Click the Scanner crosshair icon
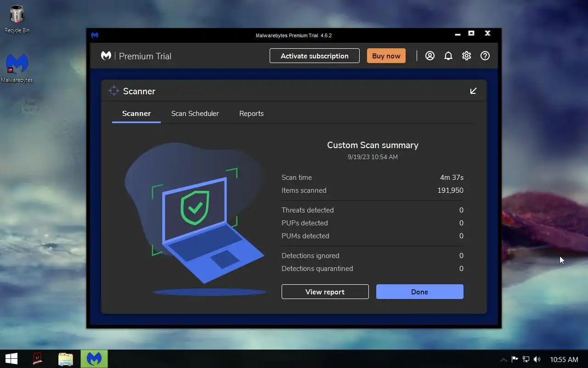 [113, 91]
